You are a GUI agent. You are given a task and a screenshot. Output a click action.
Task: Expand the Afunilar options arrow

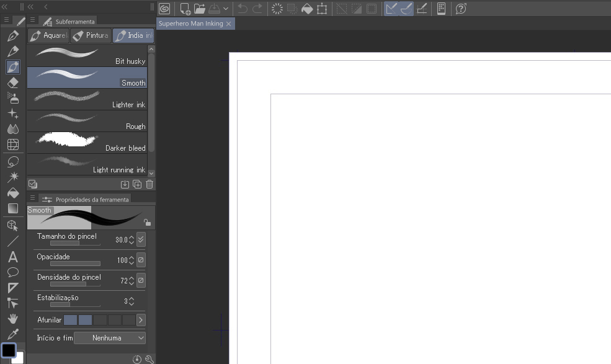coord(141,320)
